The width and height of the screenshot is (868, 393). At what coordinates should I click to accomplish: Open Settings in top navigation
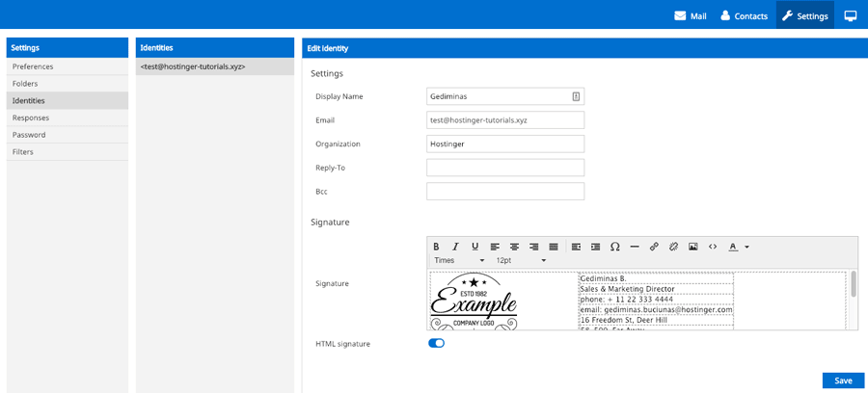click(805, 16)
